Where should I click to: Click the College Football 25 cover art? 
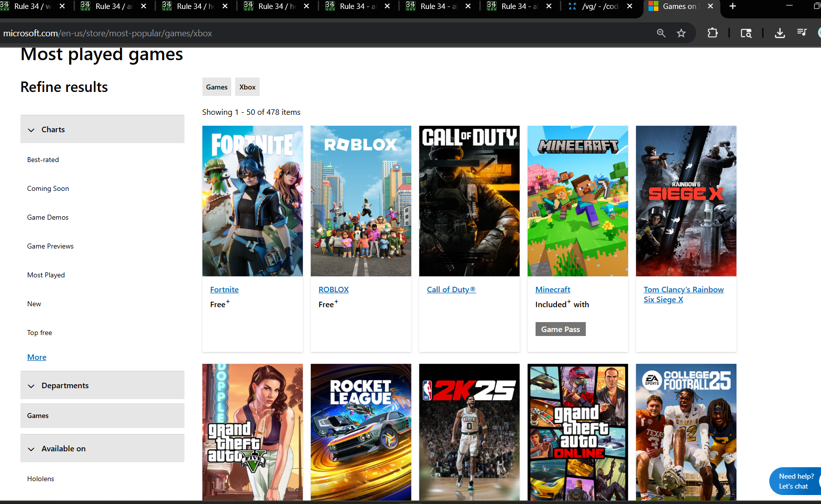[x=686, y=432]
